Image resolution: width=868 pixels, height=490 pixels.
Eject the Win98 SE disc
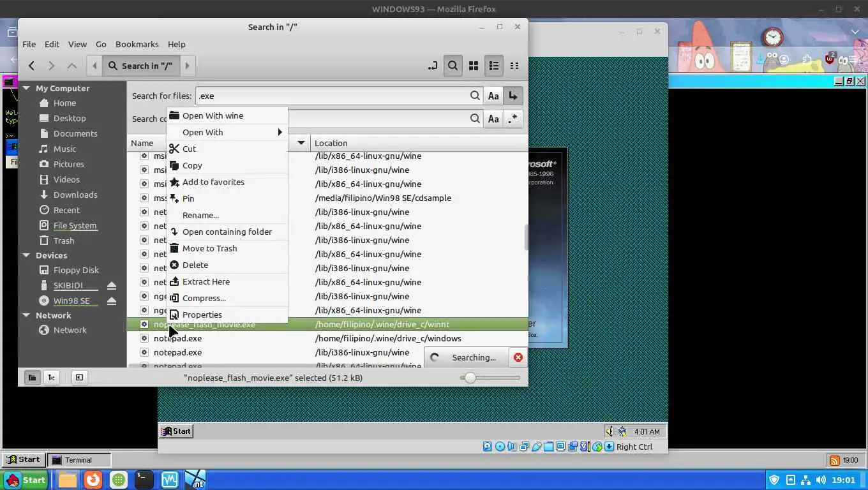point(112,301)
